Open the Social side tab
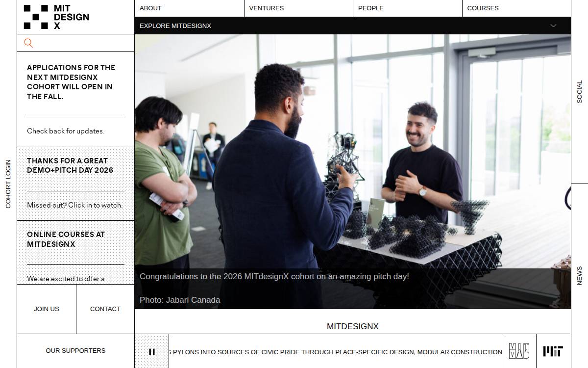The image size is (588, 368). pos(580,92)
